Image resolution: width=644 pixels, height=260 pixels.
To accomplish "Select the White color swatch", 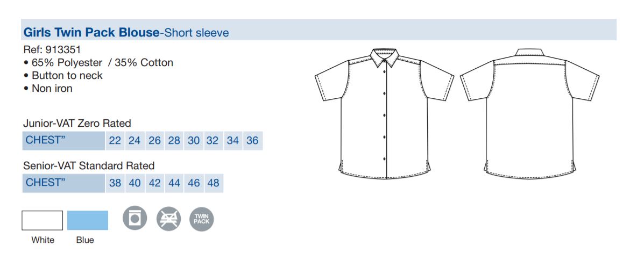I will (43, 220).
